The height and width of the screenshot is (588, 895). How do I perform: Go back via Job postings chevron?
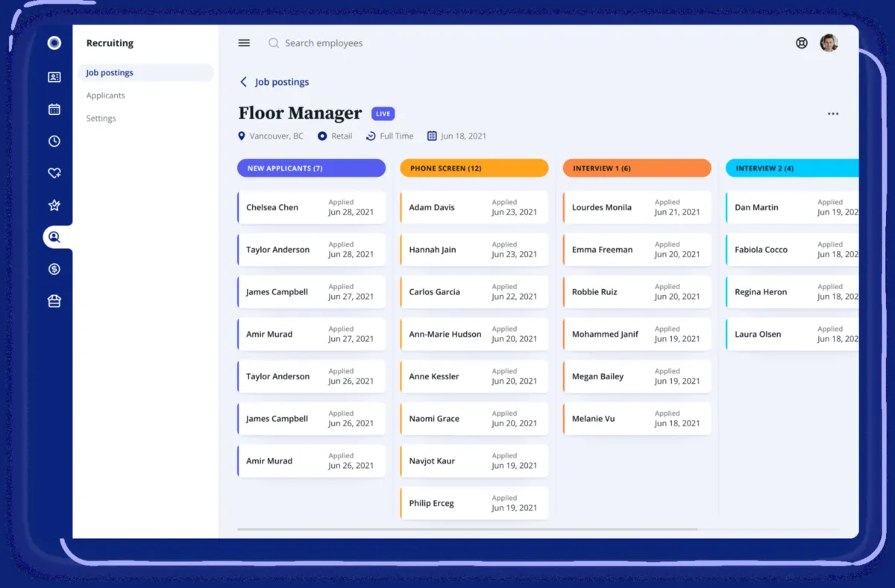coord(243,82)
